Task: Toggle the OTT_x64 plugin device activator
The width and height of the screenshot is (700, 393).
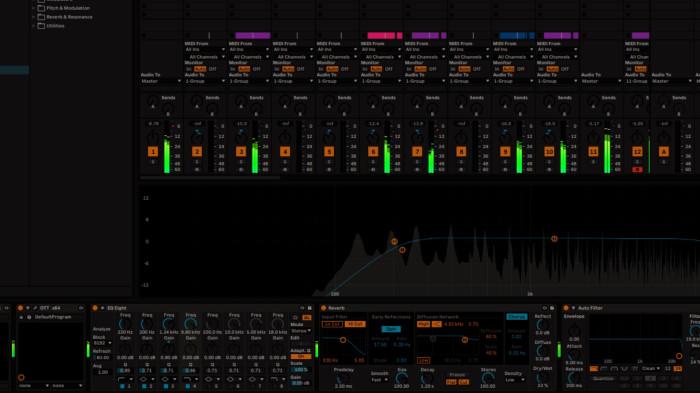Action: (20, 308)
